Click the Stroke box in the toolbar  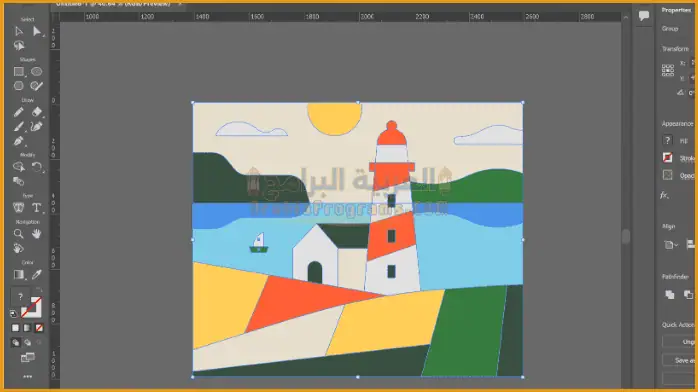(32, 307)
